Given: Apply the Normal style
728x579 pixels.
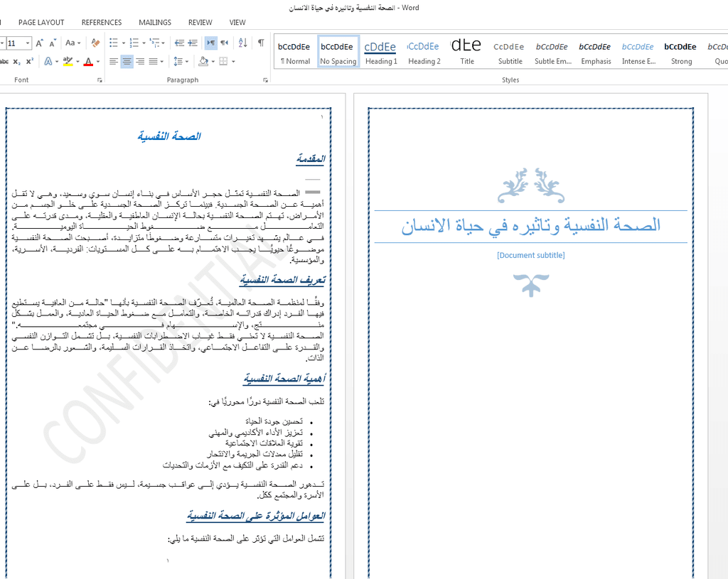Looking at the screenshot, I should tap(295, 52).
